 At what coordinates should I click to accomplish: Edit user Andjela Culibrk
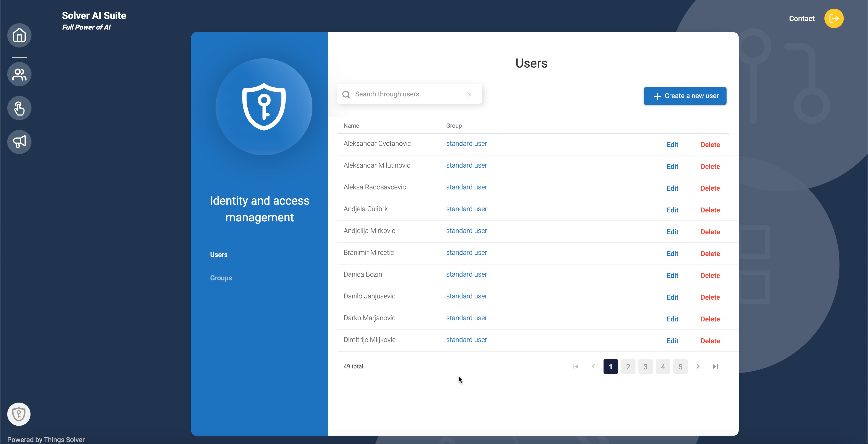coord(673,210)
